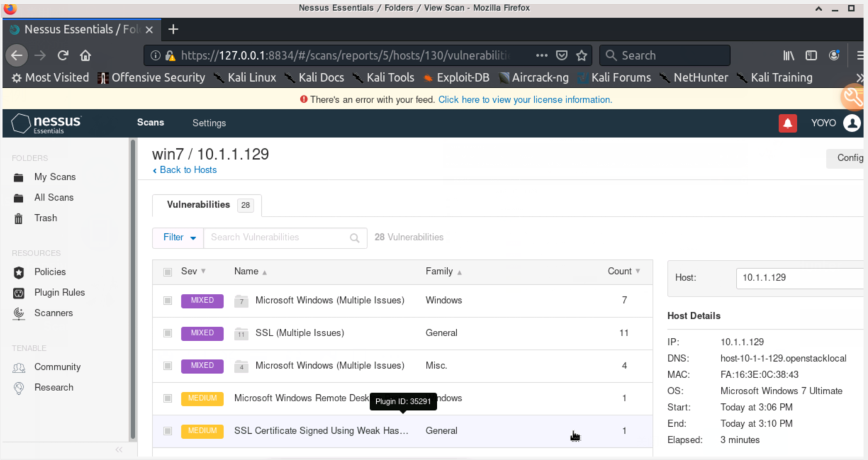Image resolution: width=868 pixels, height=460 pixels.
Task: Save page to Pocket icon
Action: pyautogui.click(x=561, y=56)
